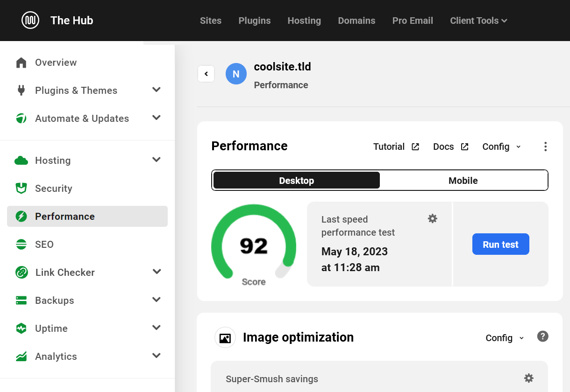This screenshot has height=392, width=570.
Task: Click the site avatar with letter N
Action: pyautogui.click(x=236, y=74)
